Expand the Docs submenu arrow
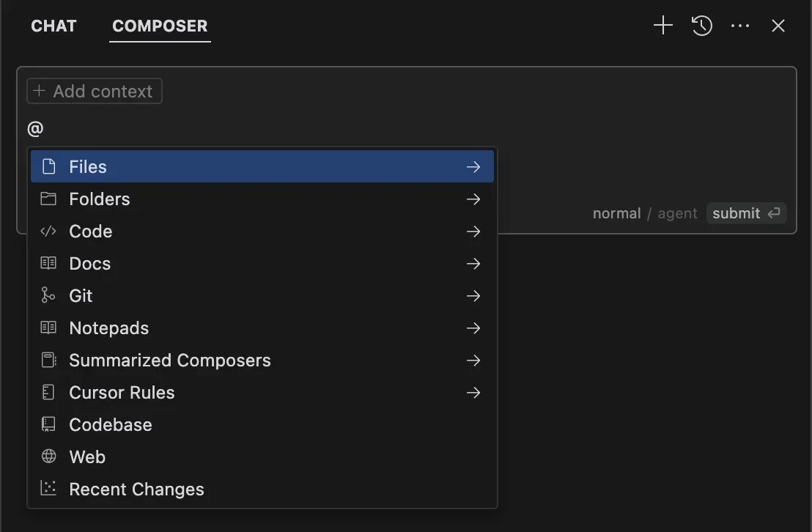Image resolution: width=812 pixels, height=532 pixels. tap(473, 263)
